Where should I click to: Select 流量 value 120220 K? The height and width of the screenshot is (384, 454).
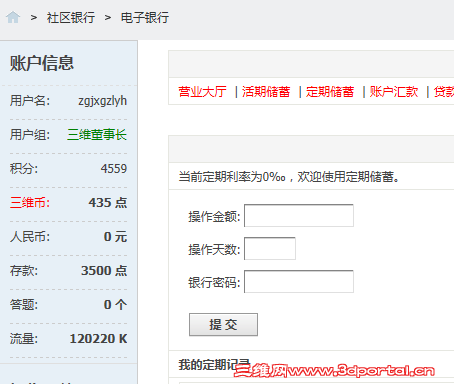pyautogui.click(x=98, y=339)
